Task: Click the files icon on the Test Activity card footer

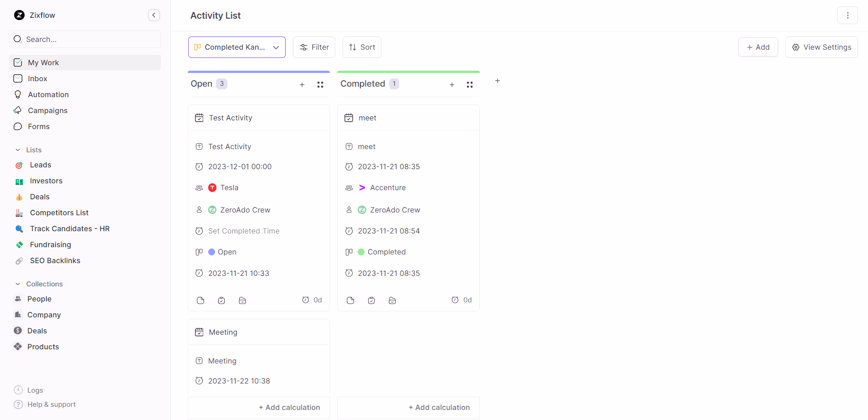Action: click(x=242, y=300)
